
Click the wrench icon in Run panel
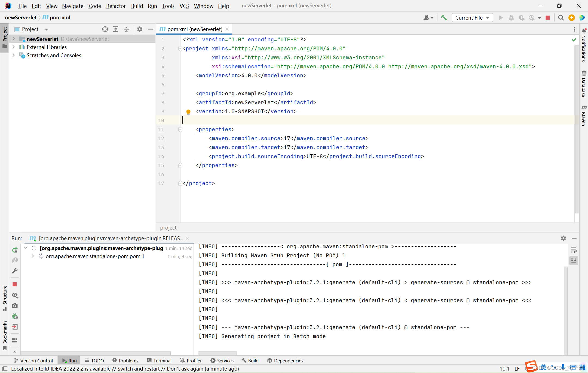[x=15, y=271]
